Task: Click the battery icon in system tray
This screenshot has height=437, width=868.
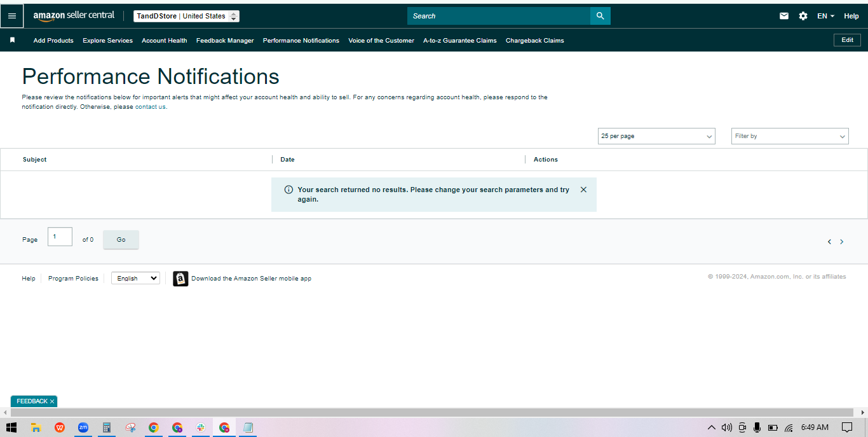Action: 773,427
